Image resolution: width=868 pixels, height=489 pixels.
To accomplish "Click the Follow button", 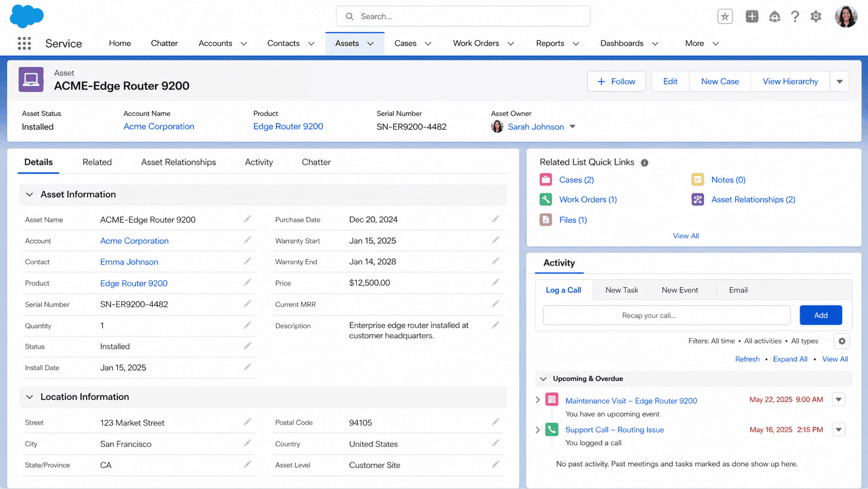I will [x=616, y=82].
